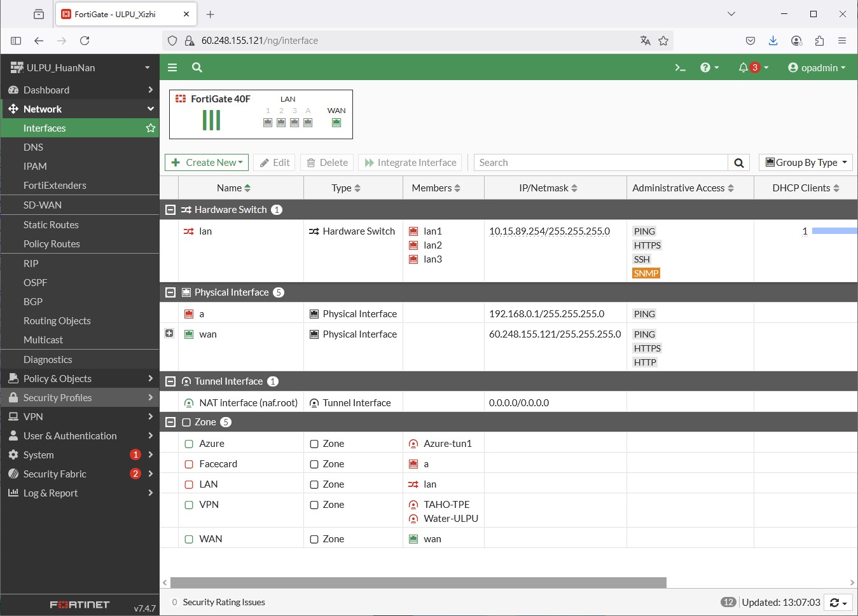Open the CLI console icon
This screenshot has width=858, height=616.
point(680,67)
